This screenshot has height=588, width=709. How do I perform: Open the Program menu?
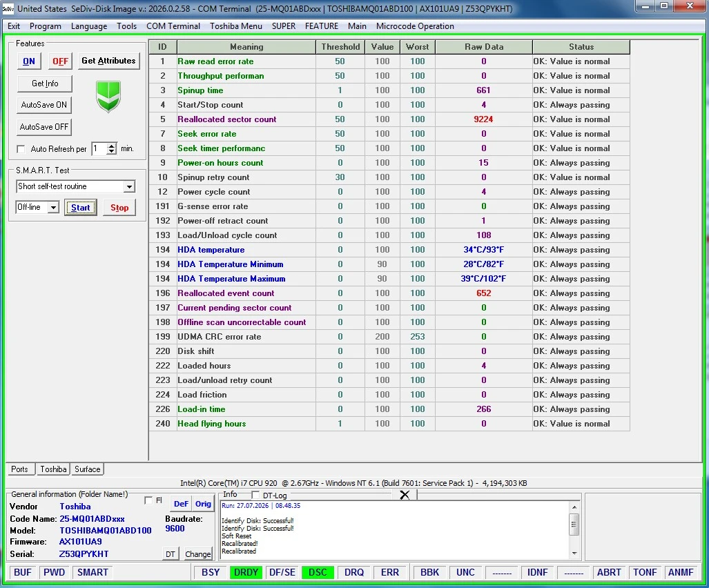point(45,26)
